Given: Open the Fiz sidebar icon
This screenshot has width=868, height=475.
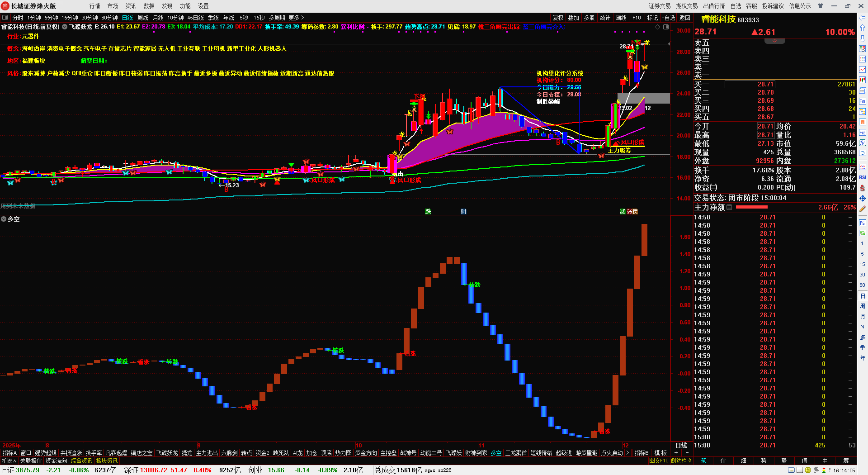Looking at the screenshot, I should 863,133.
